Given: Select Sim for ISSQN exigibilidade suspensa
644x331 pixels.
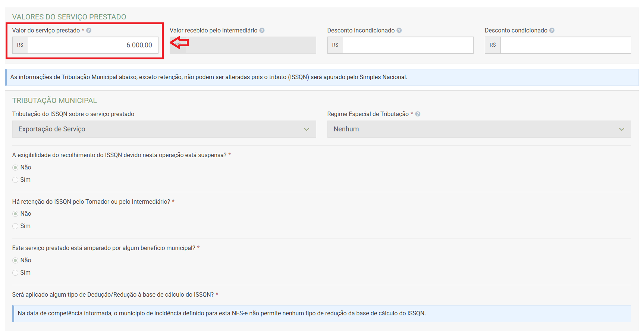Looking at the screenshot, I should tap(15, 180).
